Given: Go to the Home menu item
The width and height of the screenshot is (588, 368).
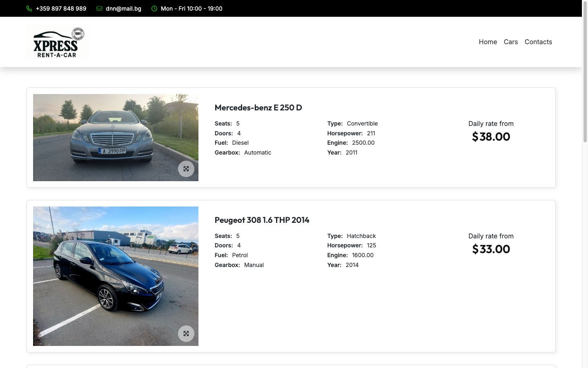Looking at the screenshot, I should pyautogui.click(x=488, y=42).
